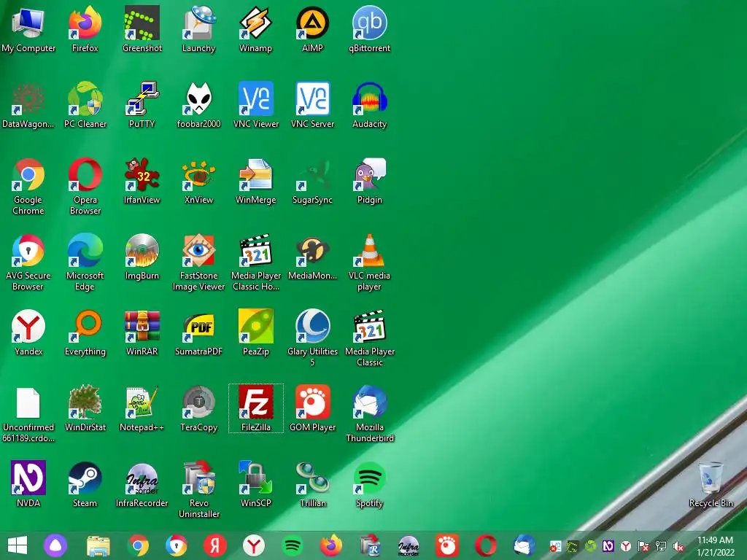
Task: Select Media Player Classic Ho... shortcut
Action: [256, 262]
